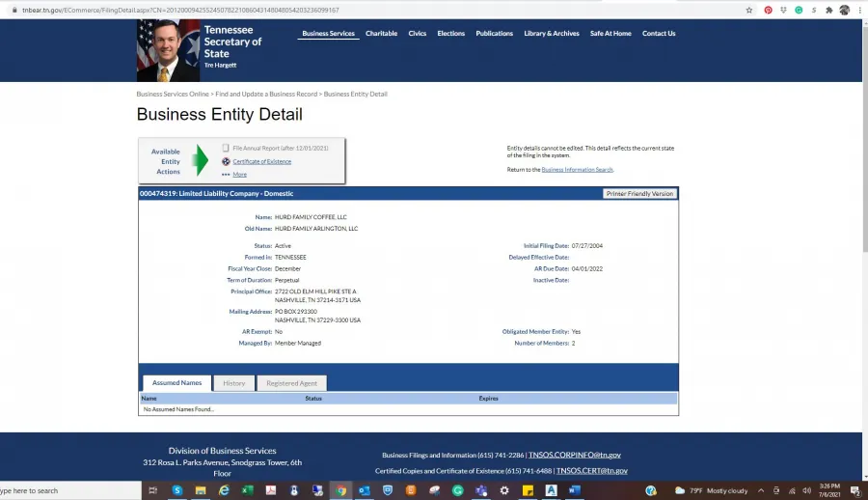The height and width of the screenshot is (500, 868).
Task: Open the Chrome extensions puzzle menu
Action: 828,10
